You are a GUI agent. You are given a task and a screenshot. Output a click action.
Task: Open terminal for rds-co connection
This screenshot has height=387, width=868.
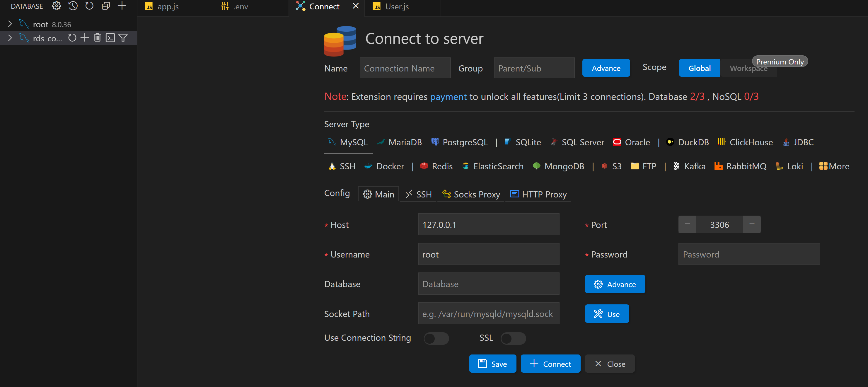[110, 38]
